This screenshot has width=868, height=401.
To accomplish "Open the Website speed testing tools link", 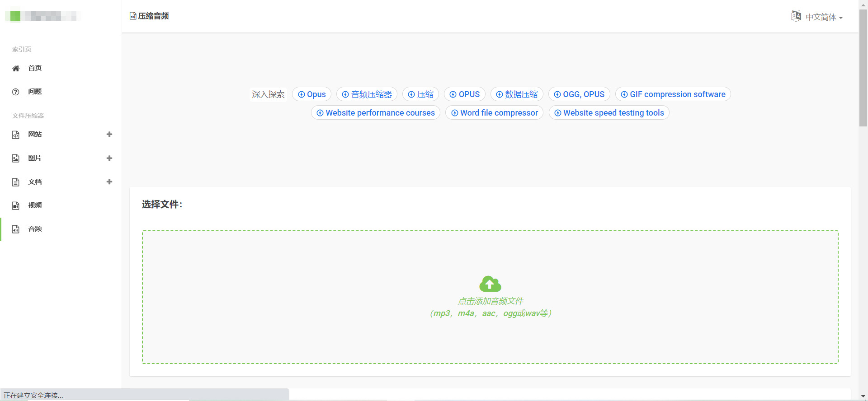I will point(609,112).
